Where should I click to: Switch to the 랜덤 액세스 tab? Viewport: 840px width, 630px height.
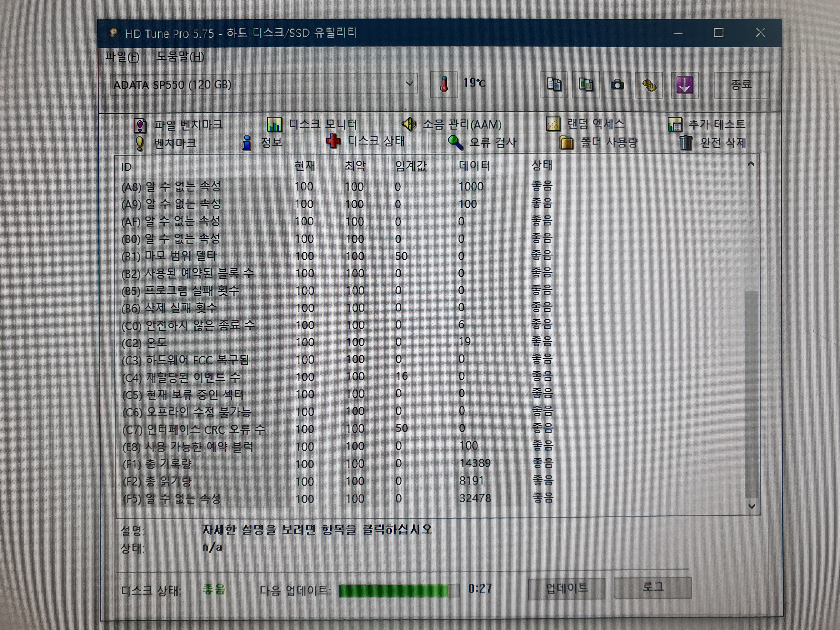(x=585, y=124)
